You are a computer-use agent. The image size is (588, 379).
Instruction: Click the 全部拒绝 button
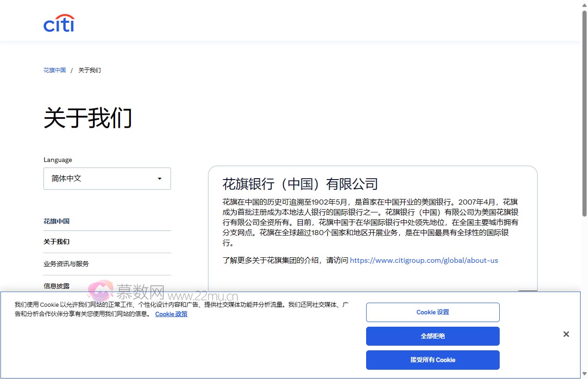(x=432, y=336)
